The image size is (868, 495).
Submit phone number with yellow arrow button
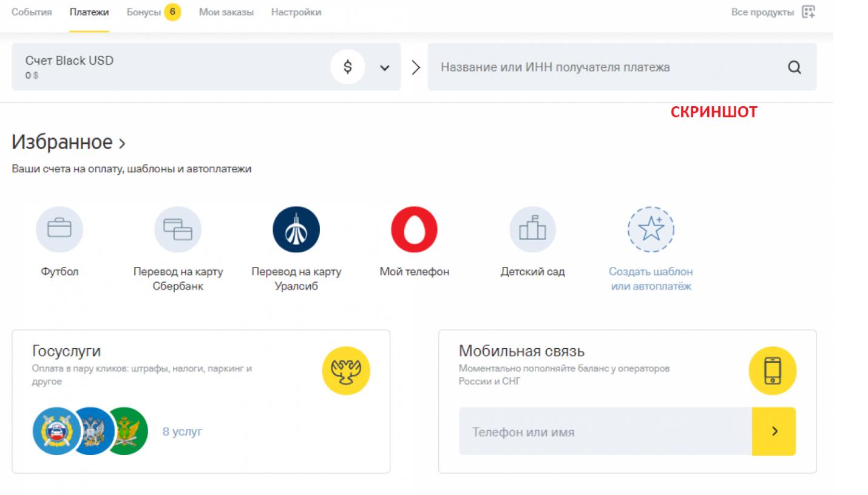[x=774, y=431]
